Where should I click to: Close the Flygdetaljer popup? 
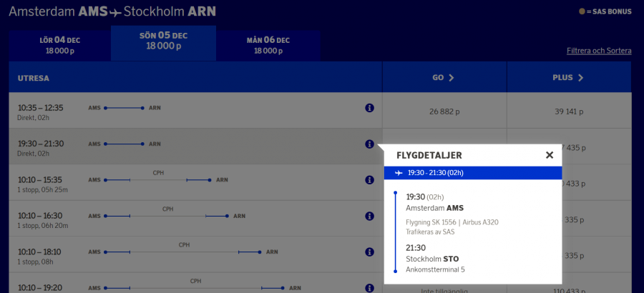549,155
